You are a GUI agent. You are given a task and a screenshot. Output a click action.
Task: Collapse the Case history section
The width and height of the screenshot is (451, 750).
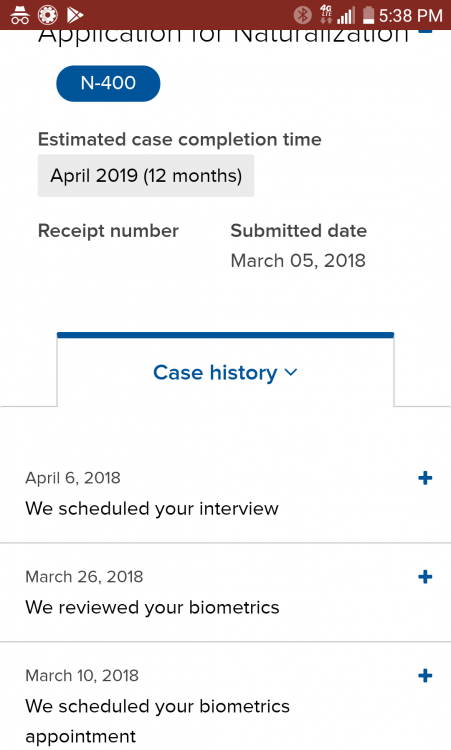225,373
